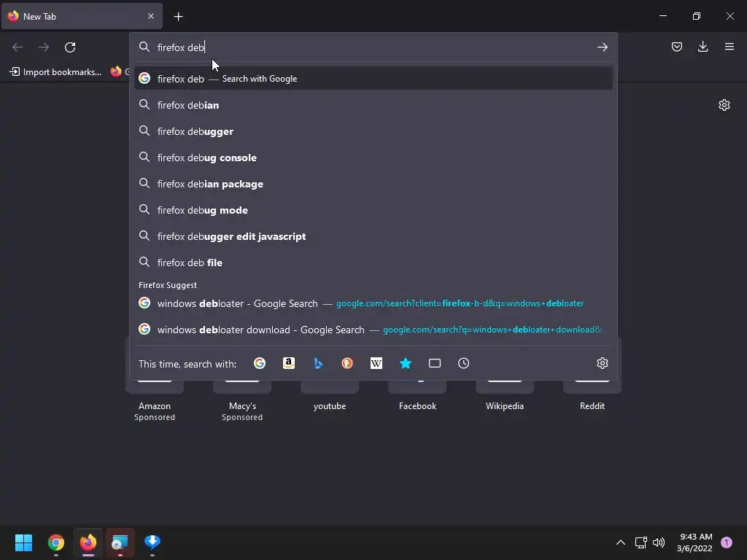Search history using the clock icon
Viewport: 747px width, 560px height.
463,363
